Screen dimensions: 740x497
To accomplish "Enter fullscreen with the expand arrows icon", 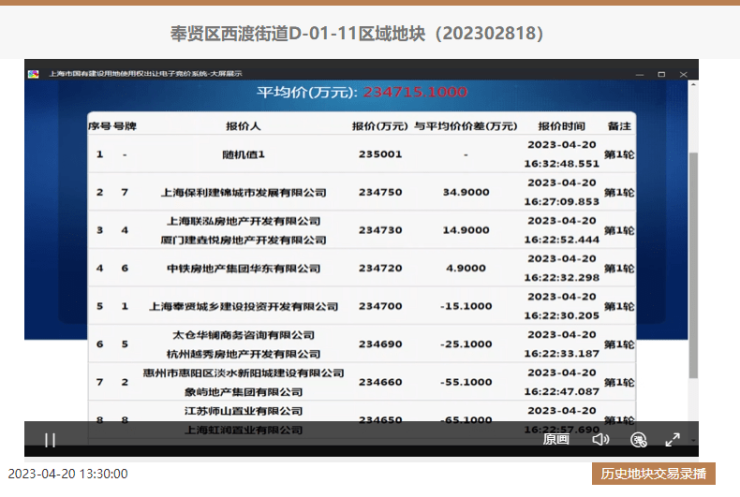I will click(673, 440).
